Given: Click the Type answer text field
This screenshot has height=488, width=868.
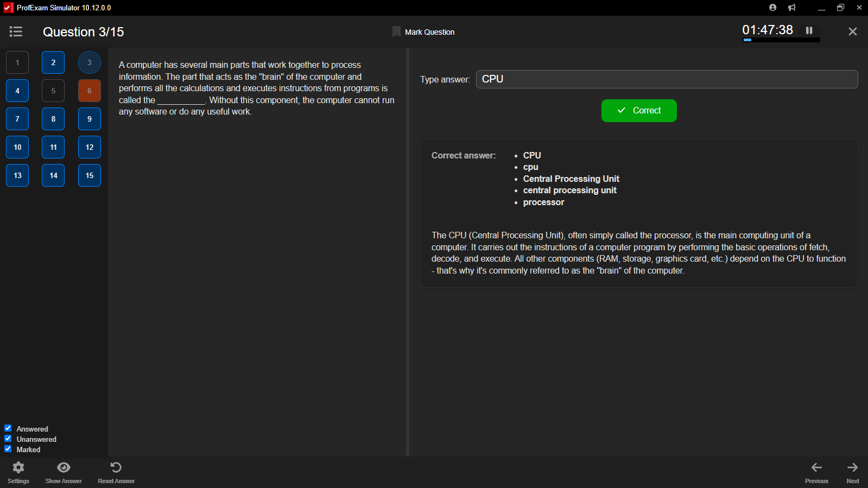Looking at the screenshot, I should 667,79.
